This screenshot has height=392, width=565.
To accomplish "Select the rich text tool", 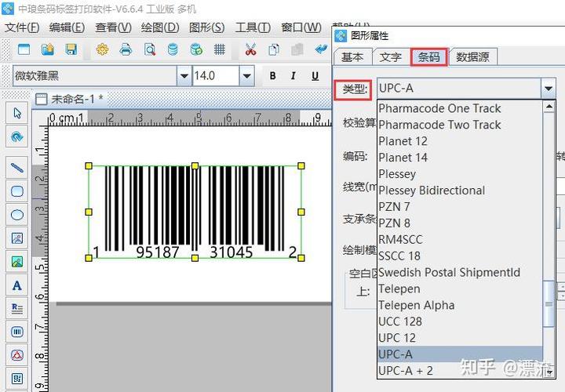I will coord(17,308).
